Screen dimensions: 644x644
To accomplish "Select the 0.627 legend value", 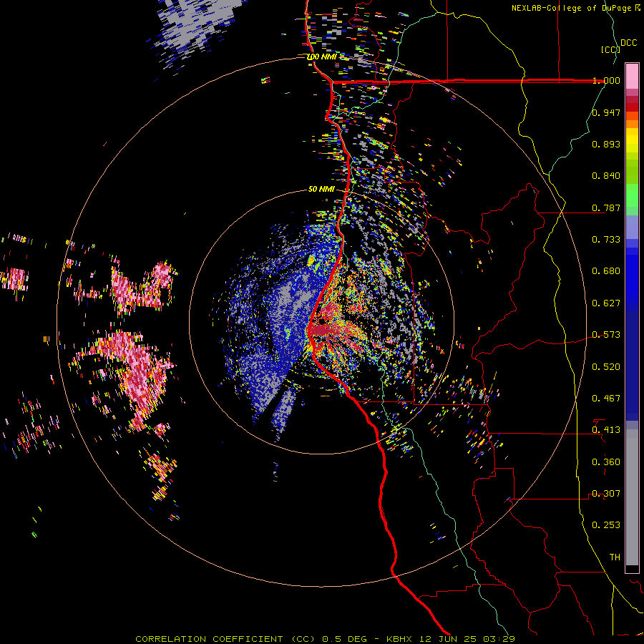I will click(x=606, y=303).
